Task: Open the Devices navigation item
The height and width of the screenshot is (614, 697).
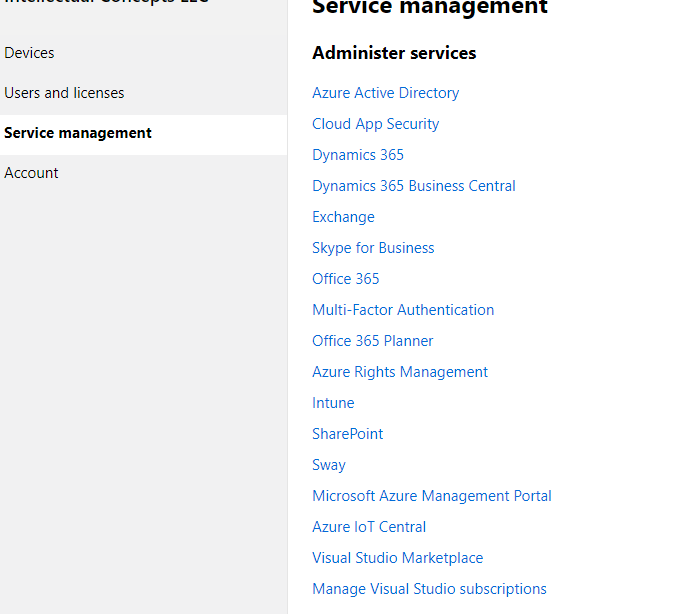Action: pyautogui.click(x=29, y=53)
